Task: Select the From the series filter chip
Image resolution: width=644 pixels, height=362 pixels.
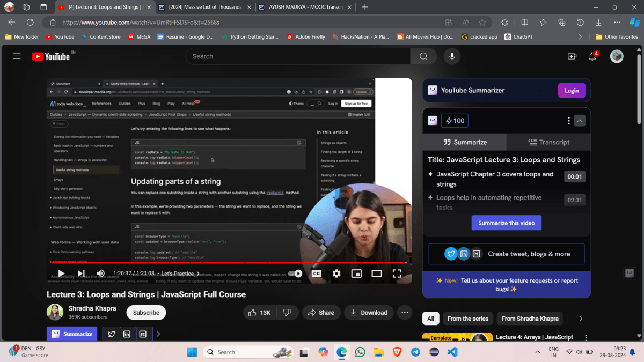Action: 467,319
